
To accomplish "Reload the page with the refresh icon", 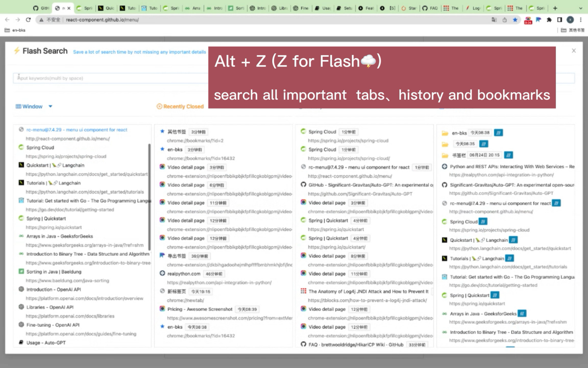I will (28, 20).
